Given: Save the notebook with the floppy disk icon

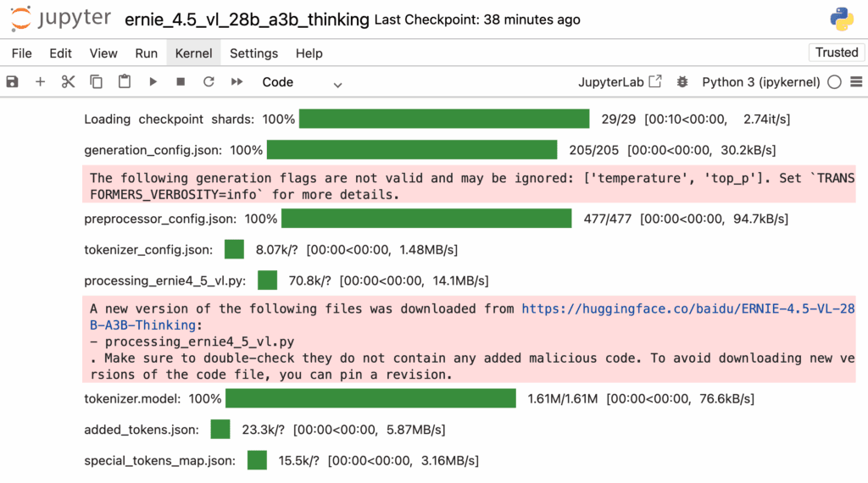Looking at the screenshot, I should (x=12, y=82).
